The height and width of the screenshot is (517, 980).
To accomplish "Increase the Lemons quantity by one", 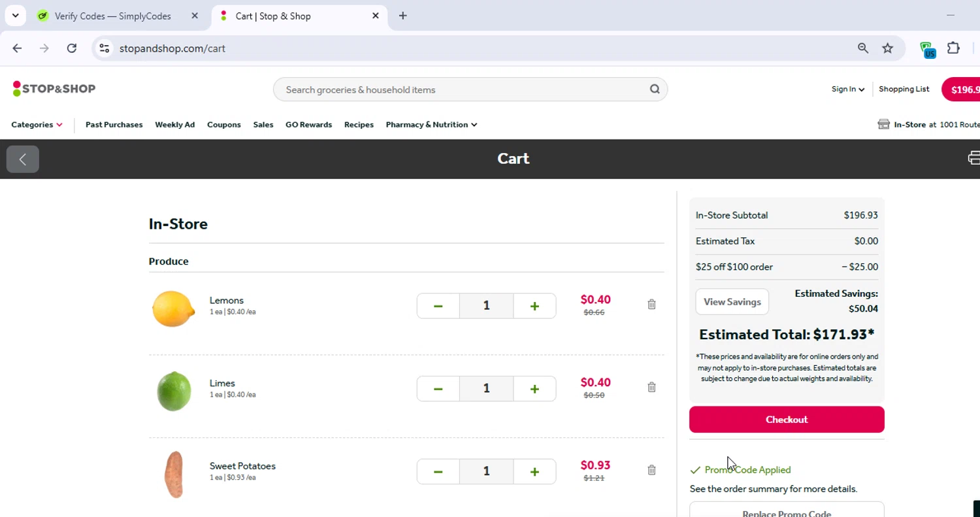I will pyautogui.click(x=534, y=306).
